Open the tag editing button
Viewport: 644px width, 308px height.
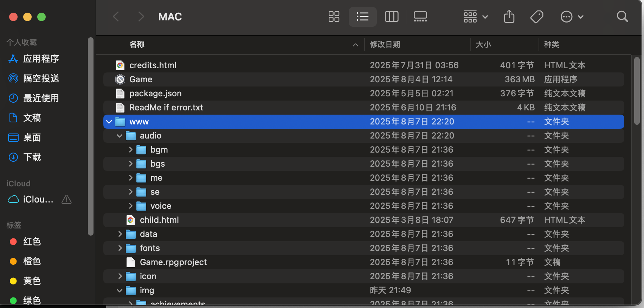click(537, 17)
